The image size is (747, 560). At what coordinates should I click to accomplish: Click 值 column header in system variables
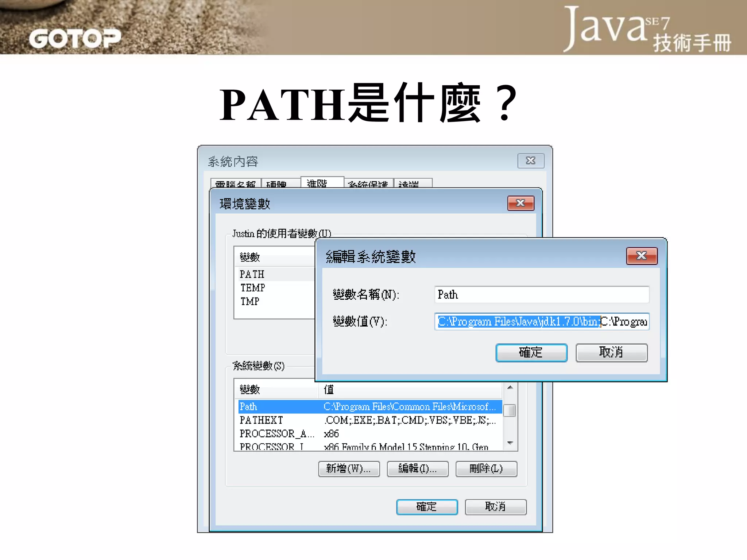coord(410,389)
